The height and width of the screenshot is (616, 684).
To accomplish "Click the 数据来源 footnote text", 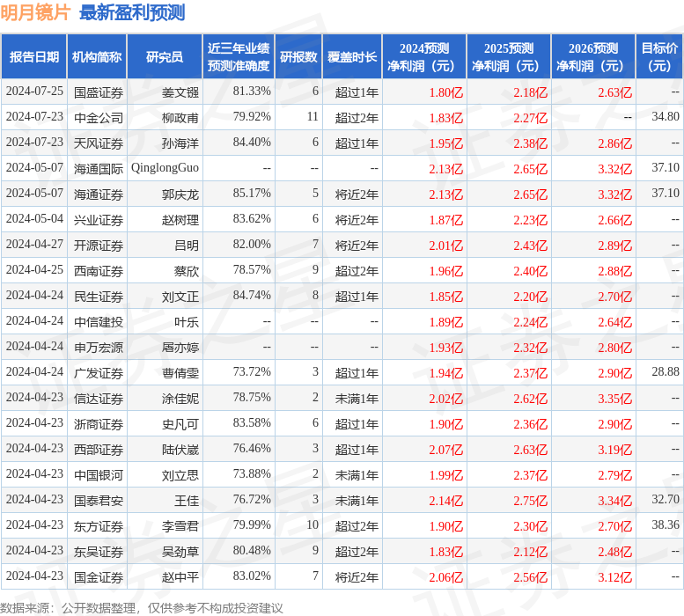I will tap(142, 608).
